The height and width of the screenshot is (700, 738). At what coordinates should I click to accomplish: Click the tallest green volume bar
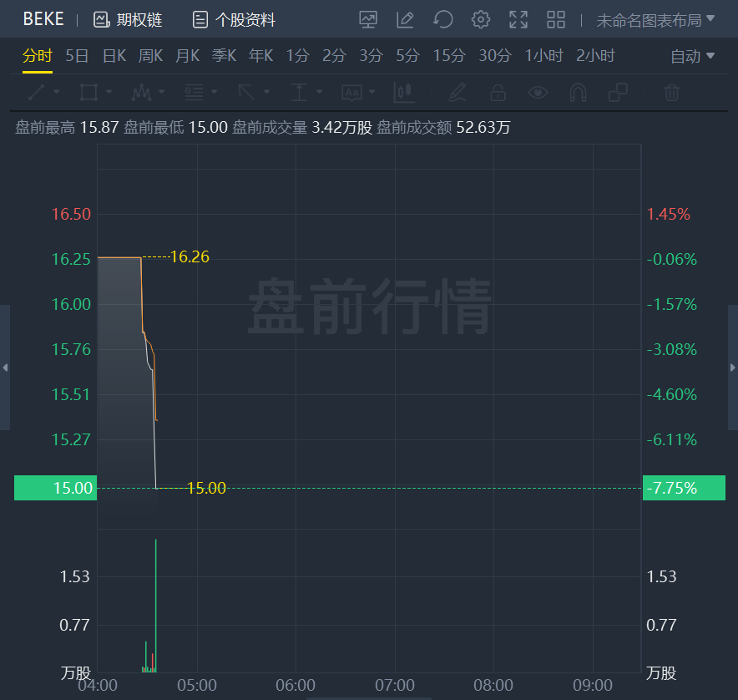click(x=156, y=606)
